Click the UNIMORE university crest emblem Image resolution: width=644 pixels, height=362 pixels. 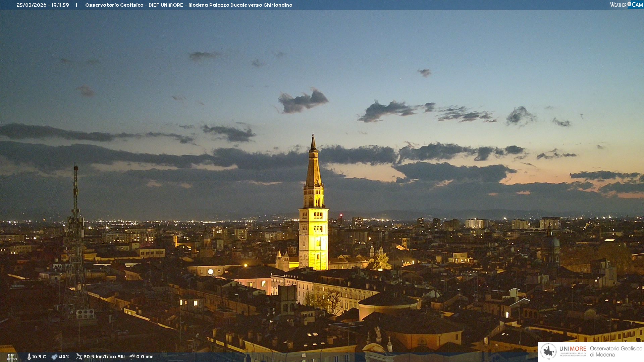548,351
